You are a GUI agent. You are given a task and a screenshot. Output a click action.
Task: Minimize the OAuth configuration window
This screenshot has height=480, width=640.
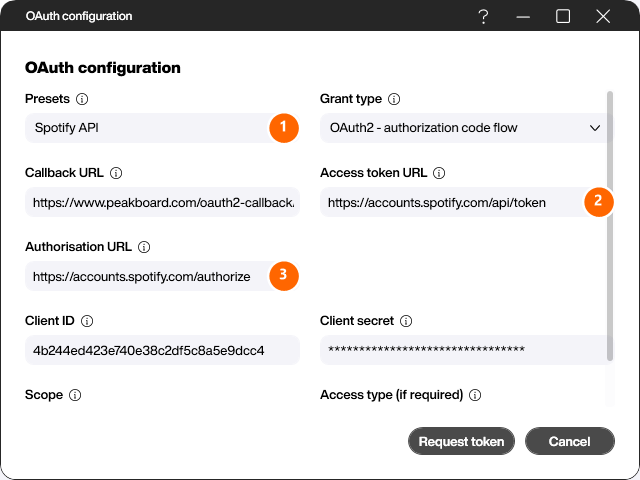(x=523, y=17)
